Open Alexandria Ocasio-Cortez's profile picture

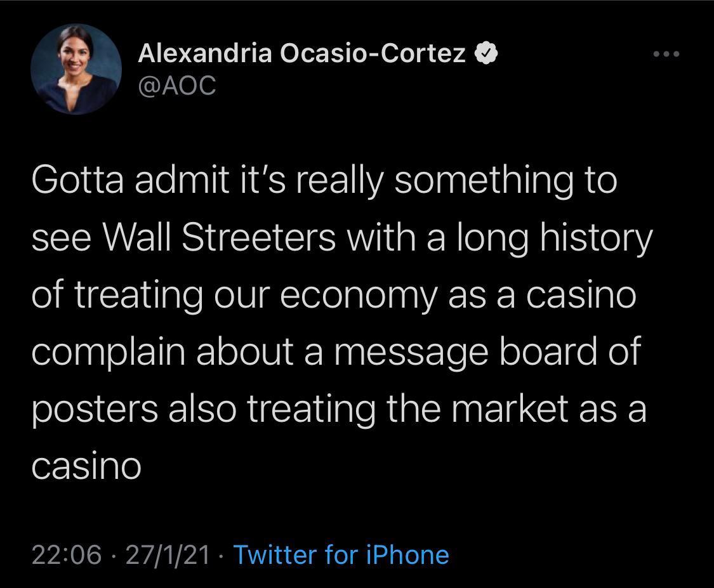[76, 69]
